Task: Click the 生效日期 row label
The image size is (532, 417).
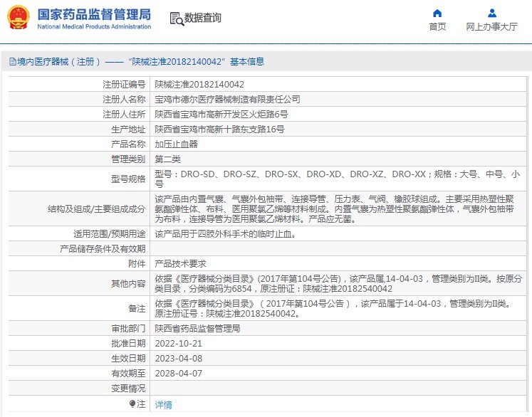Action: tap(129, 359)
